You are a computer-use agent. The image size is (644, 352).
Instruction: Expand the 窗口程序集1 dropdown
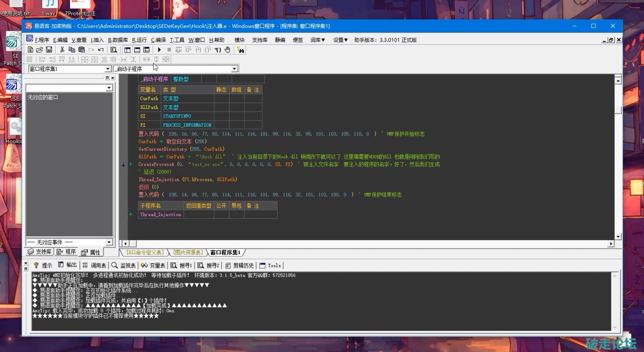108,69
